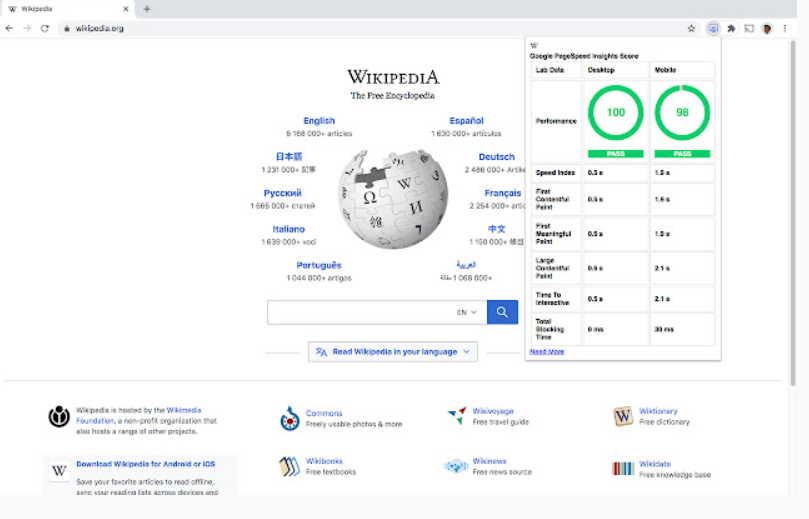809x519 pixels.
Task: Click the Desktop performance score circle 100
Action: tap(616, 112)
